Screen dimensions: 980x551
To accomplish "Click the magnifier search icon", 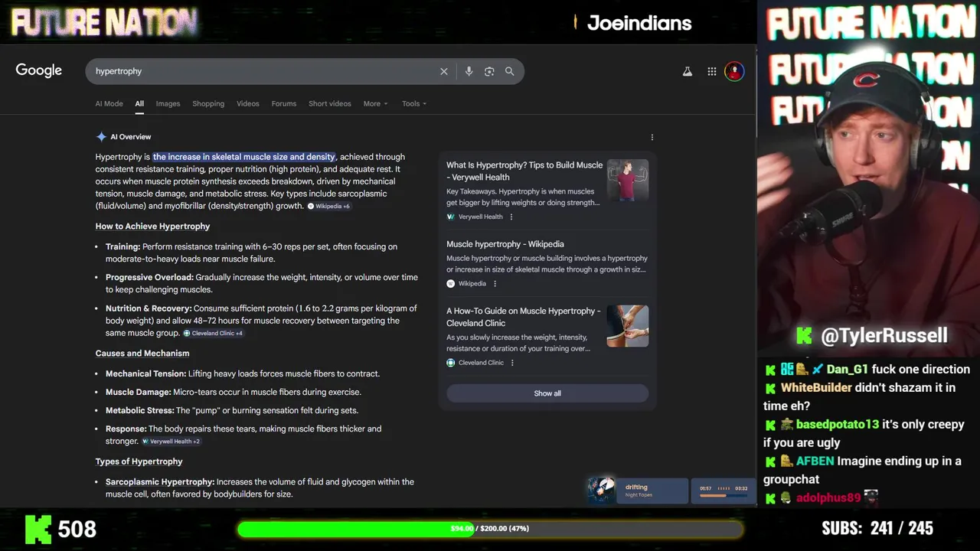I will click(x=510, y=71).
